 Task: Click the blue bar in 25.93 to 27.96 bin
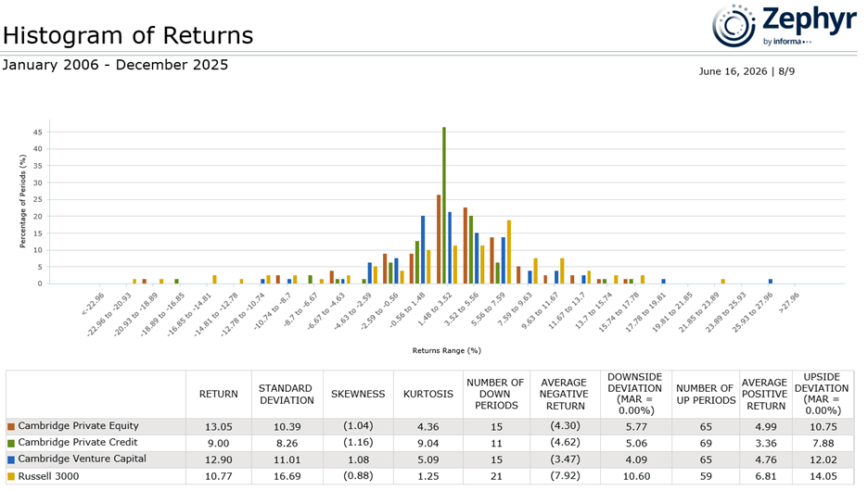771,282
